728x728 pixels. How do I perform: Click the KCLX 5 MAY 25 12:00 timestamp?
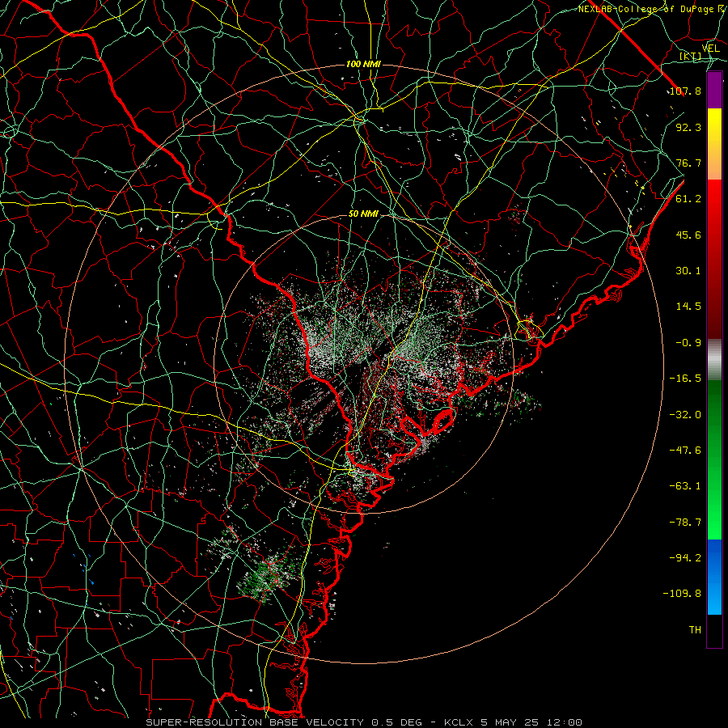point(513,722)
